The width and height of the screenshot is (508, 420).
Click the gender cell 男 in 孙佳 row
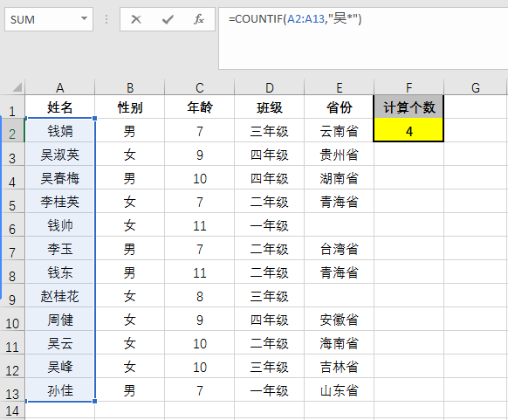click(x=129, y=389)
